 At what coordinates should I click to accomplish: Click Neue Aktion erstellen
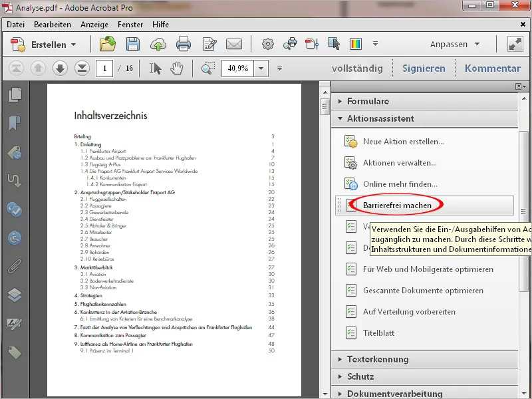[404, 142]
